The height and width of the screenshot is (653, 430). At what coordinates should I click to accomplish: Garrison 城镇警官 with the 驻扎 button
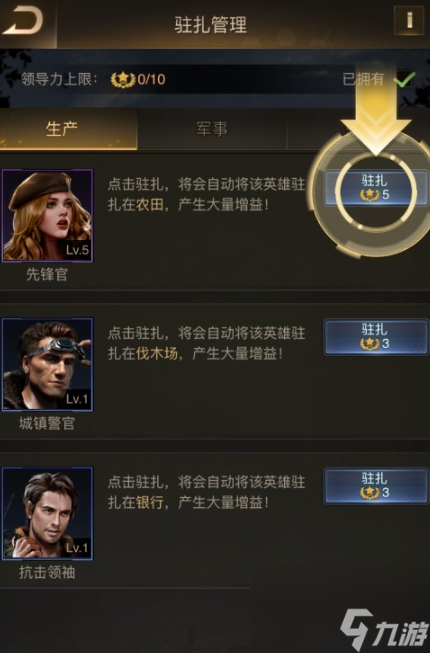376,336
